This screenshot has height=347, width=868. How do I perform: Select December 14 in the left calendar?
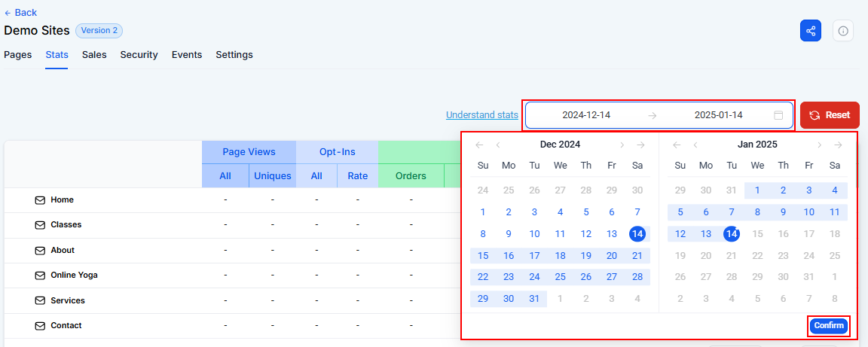[x=637, y=234]
